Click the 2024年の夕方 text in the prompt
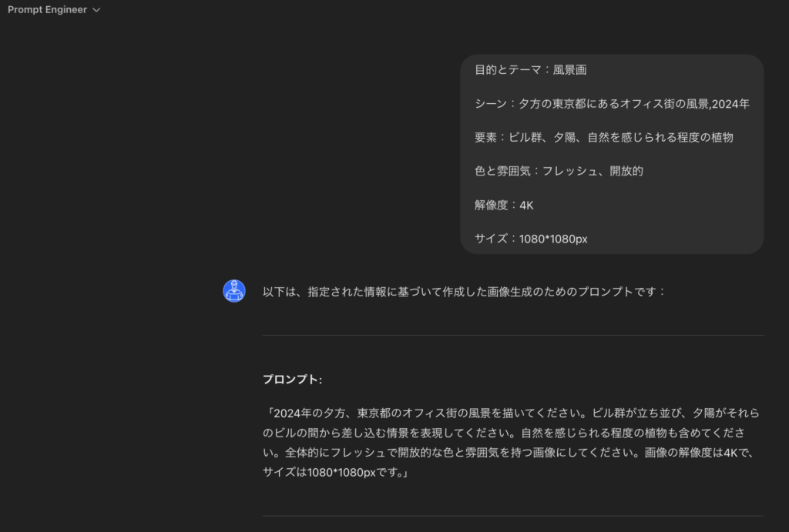 point(312,413)
